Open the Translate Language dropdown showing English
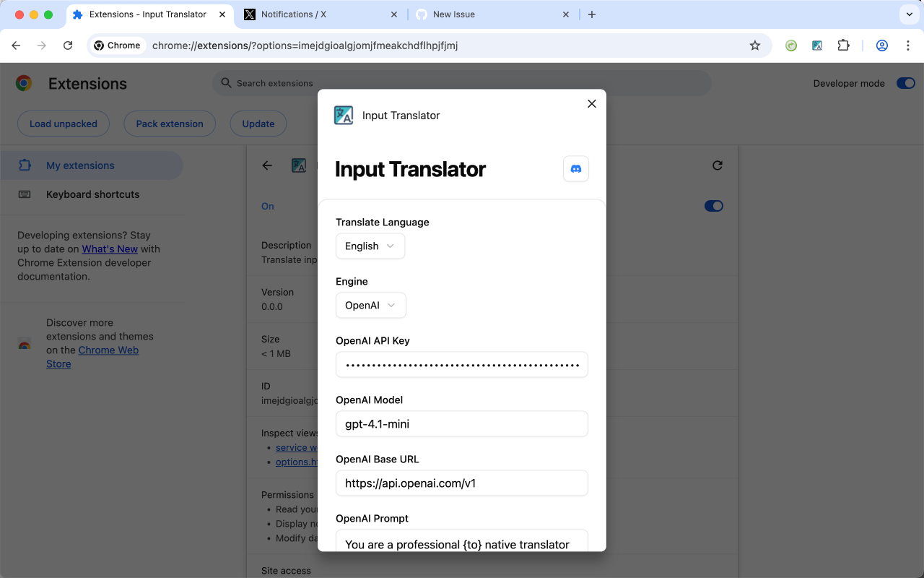 click(370, 246)
